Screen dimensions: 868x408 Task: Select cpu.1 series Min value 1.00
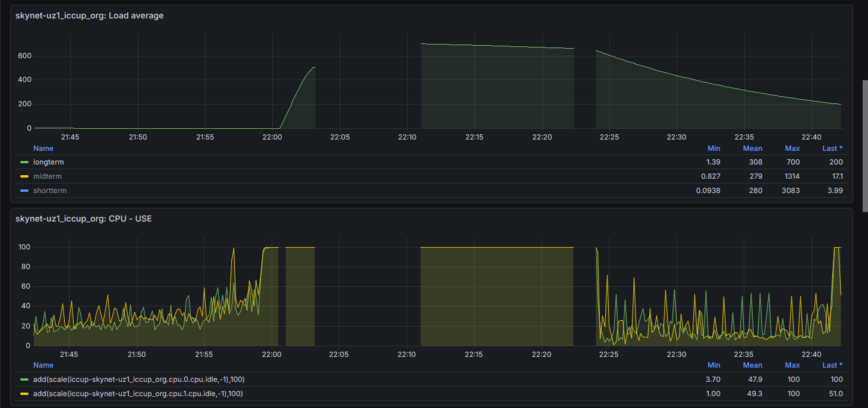(714, 393)
